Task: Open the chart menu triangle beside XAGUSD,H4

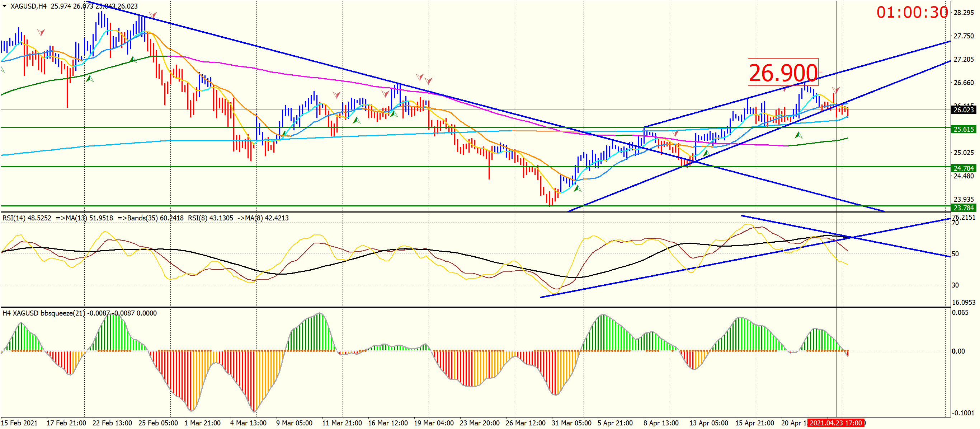Action: [x=5, y=6]
